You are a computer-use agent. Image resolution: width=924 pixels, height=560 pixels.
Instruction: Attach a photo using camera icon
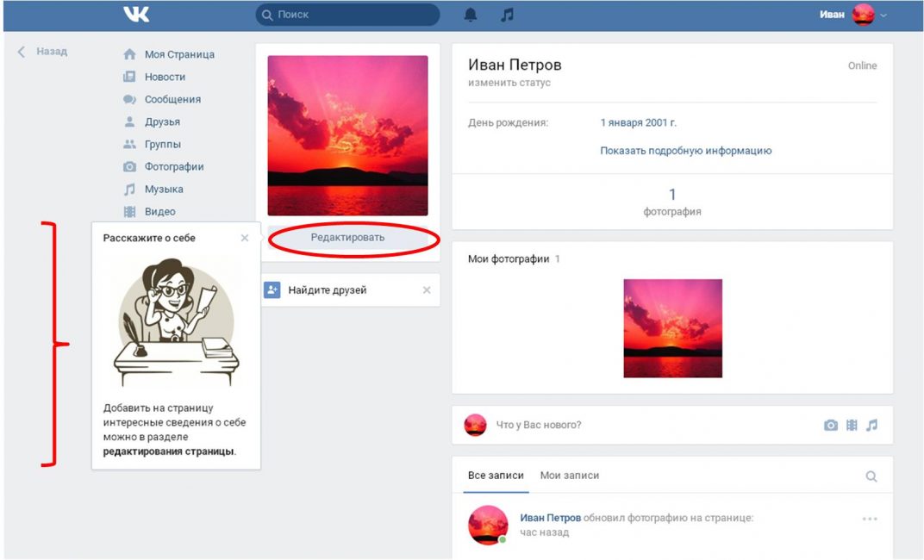[830, 425]
